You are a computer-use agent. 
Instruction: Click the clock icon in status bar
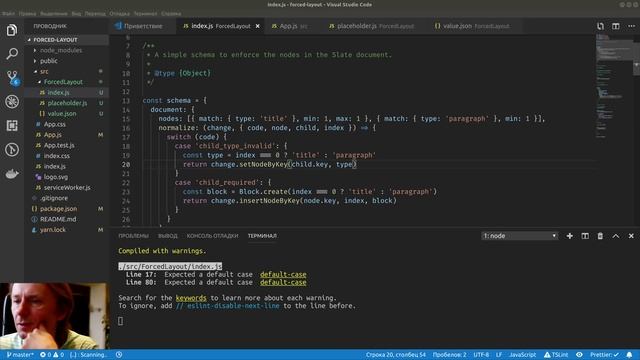[x=119, y=355]
